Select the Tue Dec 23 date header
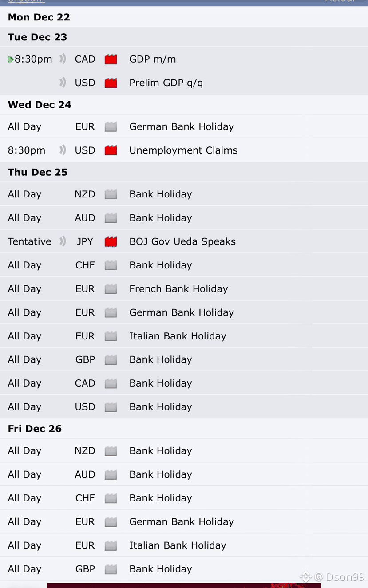 pyautogui.click(x=37, y=37)
